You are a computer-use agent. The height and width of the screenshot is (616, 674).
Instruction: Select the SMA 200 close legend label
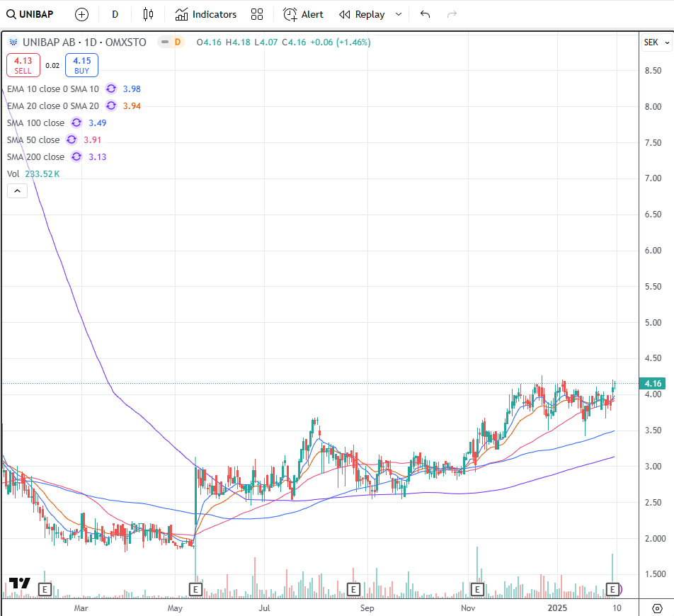(35, 156)
